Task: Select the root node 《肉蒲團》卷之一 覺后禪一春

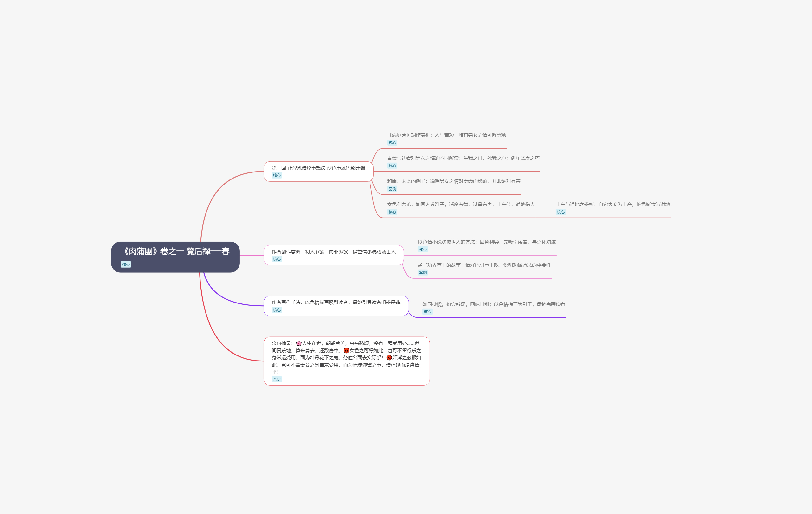Action: tap(175, 252)
